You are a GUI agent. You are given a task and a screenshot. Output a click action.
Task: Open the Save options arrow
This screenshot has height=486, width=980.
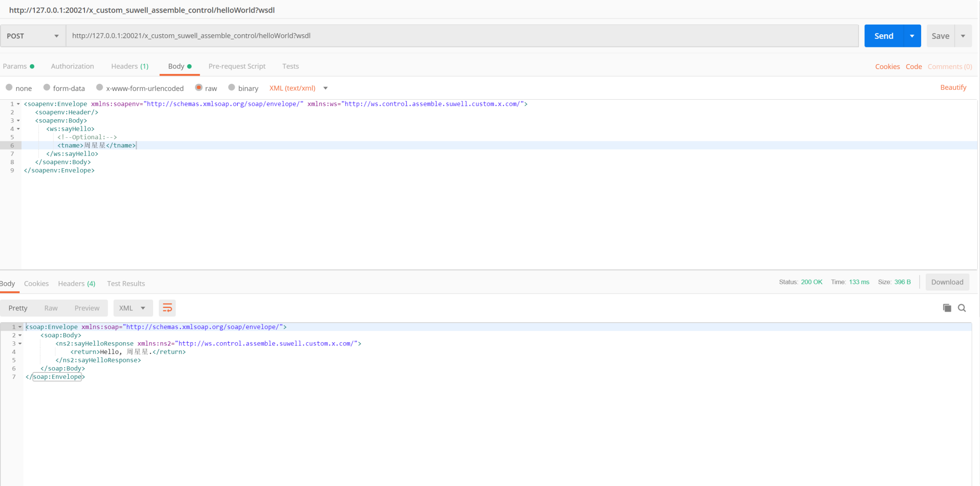point(963,36)
